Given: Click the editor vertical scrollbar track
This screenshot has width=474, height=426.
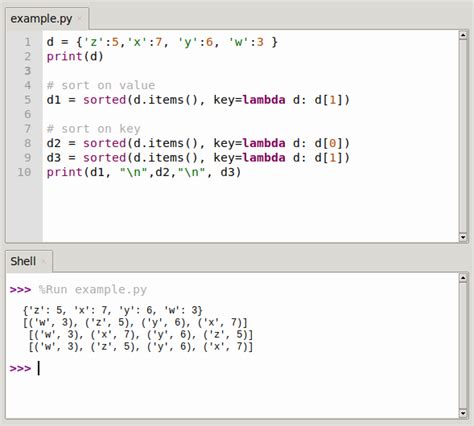Looking at the screenshot, I should tap(463, 136).
